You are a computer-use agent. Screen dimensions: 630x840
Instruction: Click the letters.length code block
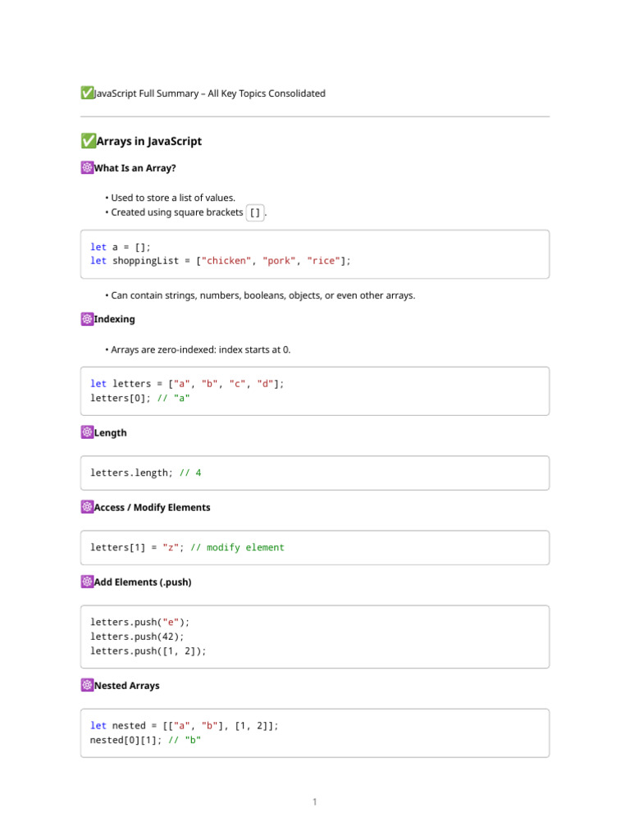(314, 473)
